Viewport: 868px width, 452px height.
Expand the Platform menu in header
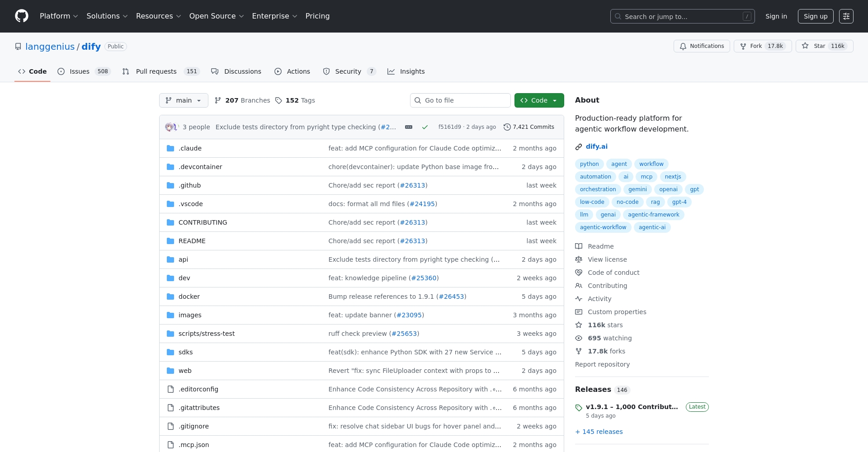click(x=59, y=16)
